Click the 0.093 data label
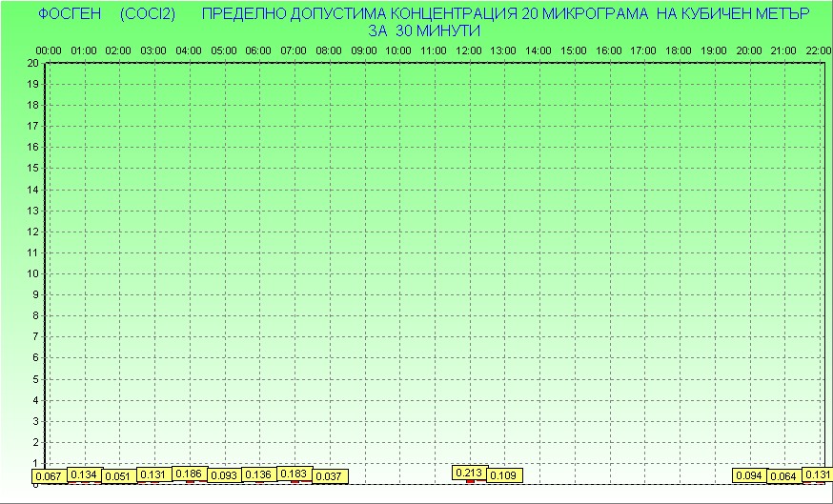Image resolution: width=833 pixels, height=504 pixels. click(x=224, y=475)
